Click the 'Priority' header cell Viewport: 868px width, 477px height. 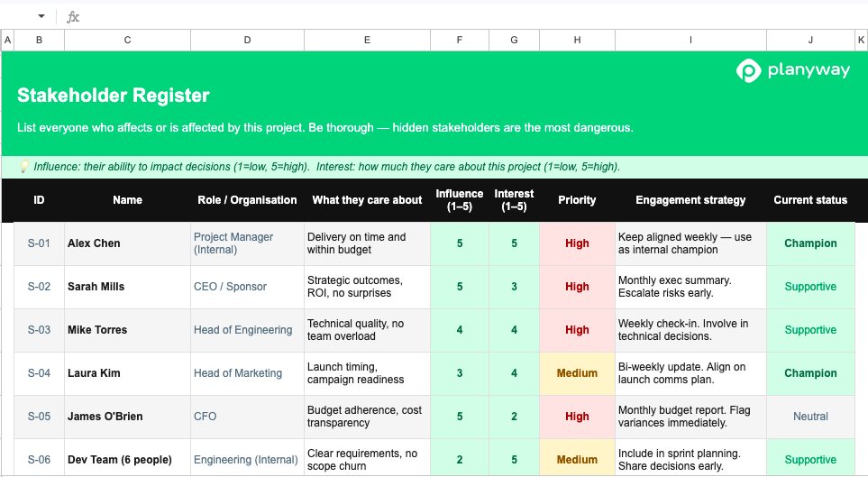point(578,200)
